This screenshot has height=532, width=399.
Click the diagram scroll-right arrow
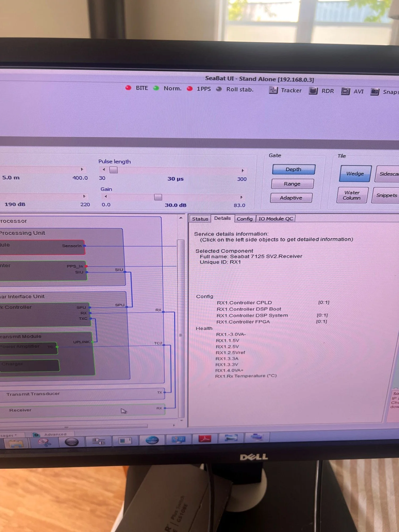pos(174,425)
